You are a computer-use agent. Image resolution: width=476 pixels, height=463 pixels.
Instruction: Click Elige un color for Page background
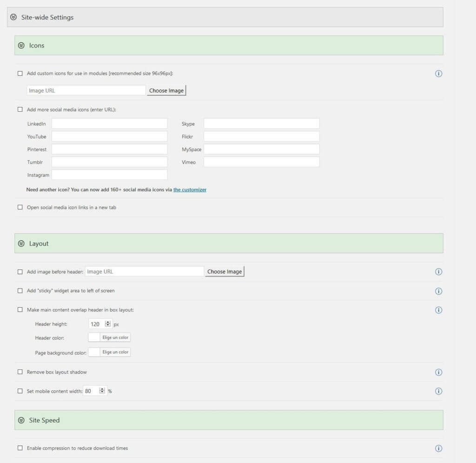[115, 352]
